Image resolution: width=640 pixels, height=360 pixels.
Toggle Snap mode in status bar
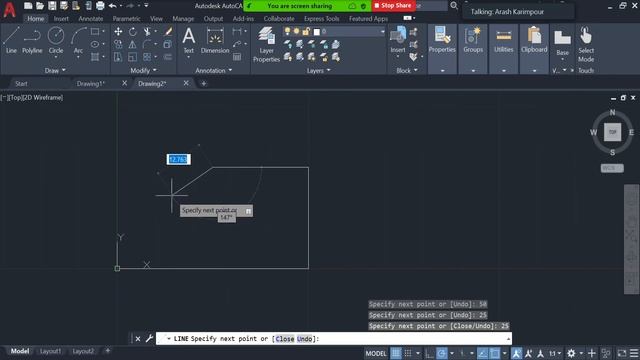pos(408,353)
